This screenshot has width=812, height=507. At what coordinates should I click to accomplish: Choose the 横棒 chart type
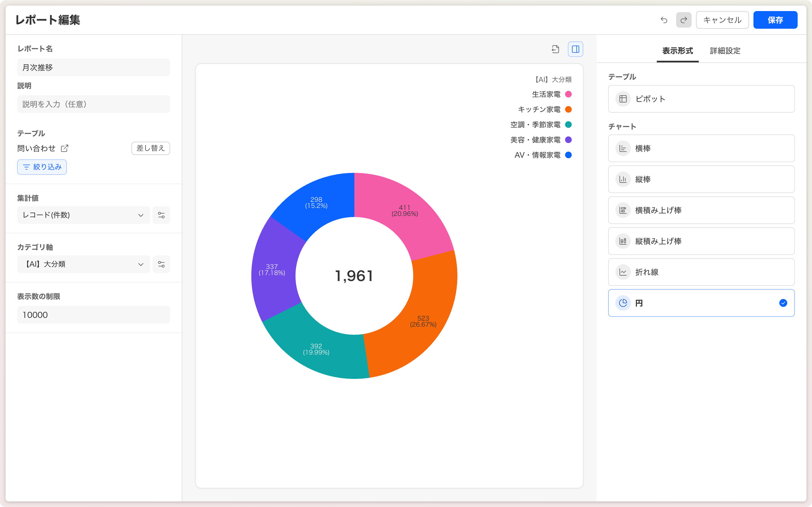click(701, 149)
